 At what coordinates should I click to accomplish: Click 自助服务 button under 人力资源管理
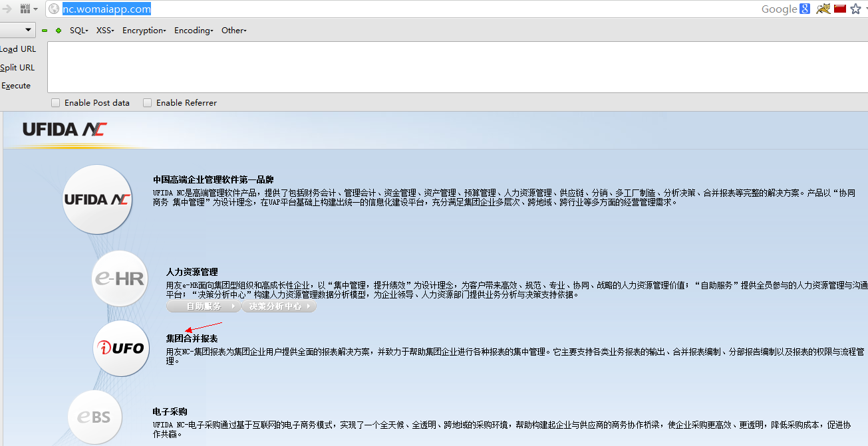pyautogui.click(x=204, y=306)
